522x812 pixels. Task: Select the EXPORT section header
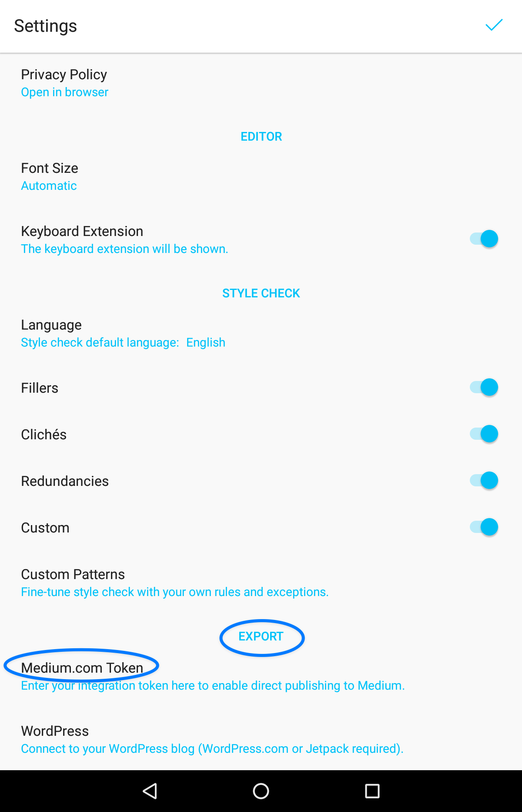click(261, 637)
